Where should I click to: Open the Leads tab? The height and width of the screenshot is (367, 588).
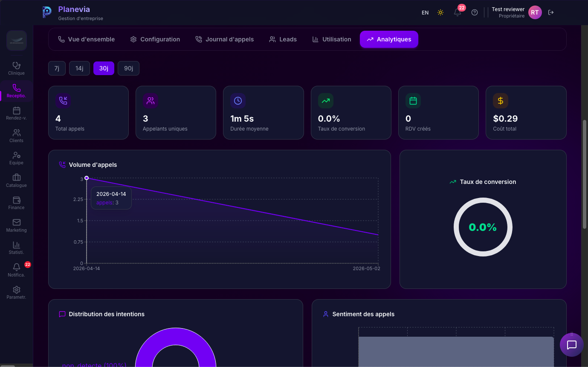(283, 39)
